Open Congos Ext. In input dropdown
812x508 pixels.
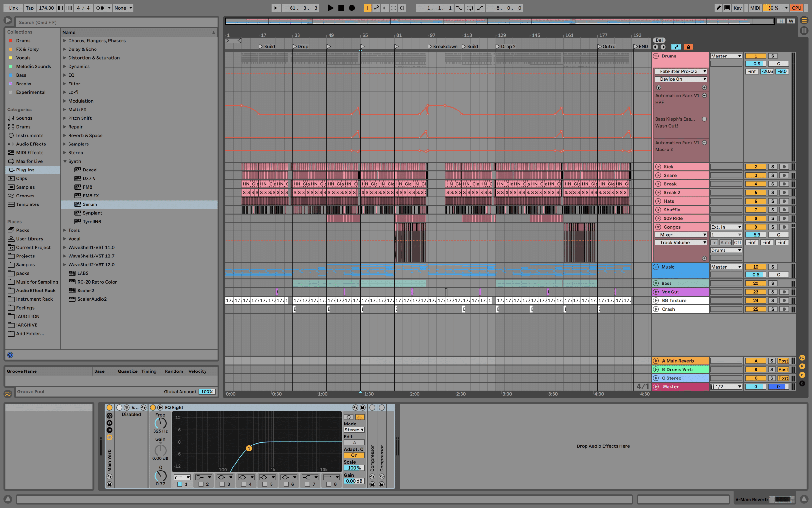726,227
